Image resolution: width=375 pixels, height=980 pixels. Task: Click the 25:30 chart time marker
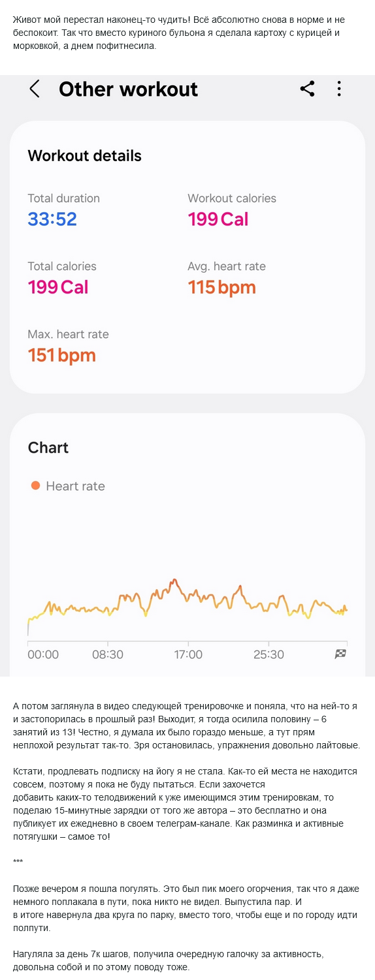[x=269, y=654]
